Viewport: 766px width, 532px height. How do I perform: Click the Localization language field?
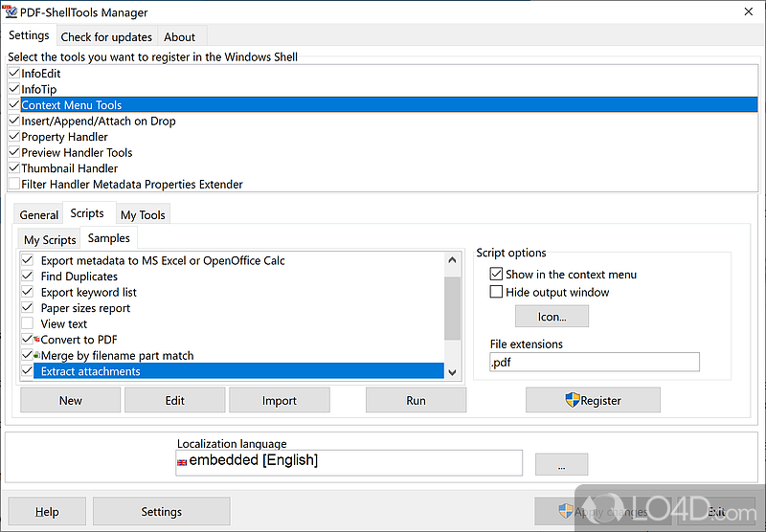(349, 462)
